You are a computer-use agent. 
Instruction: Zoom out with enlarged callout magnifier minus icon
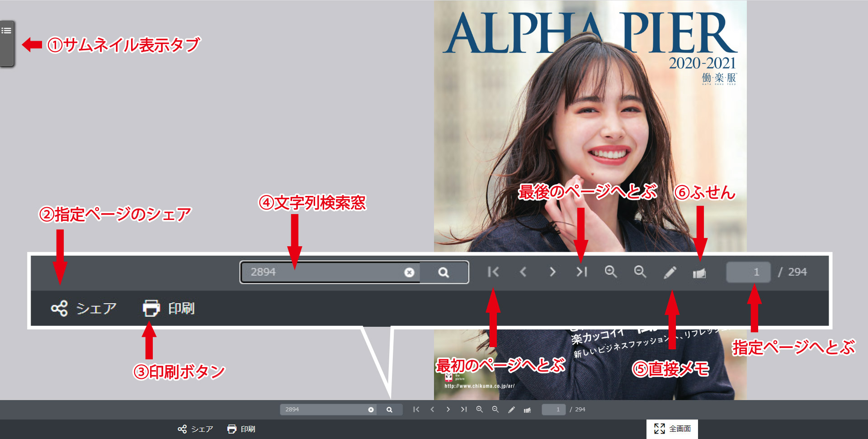(x=640, y=272)
